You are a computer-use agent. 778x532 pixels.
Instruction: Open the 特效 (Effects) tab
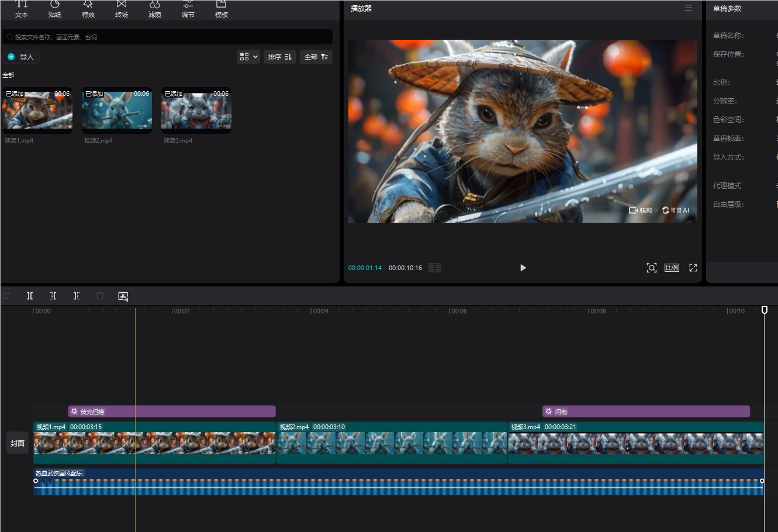[88, 9]
